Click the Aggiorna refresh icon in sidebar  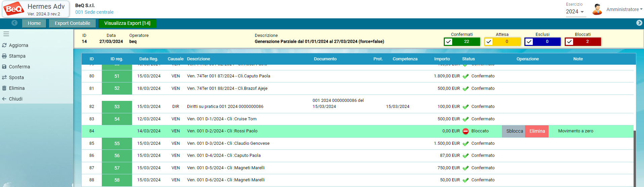pyautogui.click(x=4, y=45)
